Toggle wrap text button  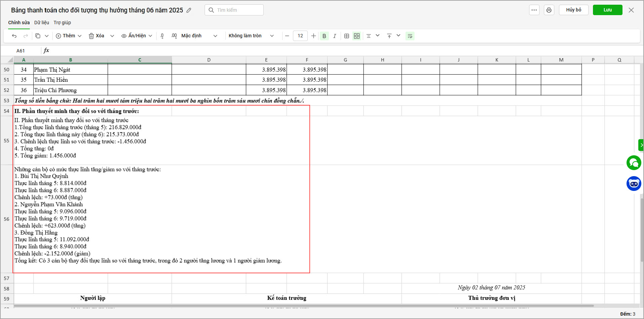click(410, 36)
